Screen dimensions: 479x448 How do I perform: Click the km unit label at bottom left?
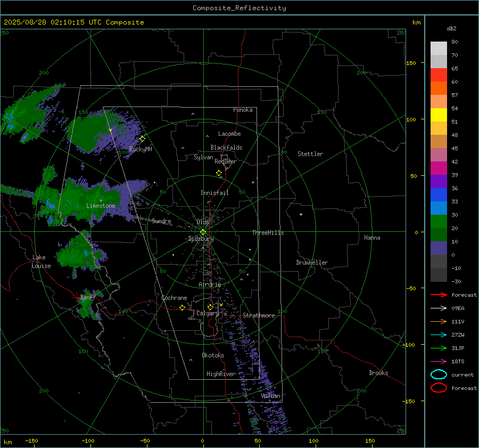(8, 442)
